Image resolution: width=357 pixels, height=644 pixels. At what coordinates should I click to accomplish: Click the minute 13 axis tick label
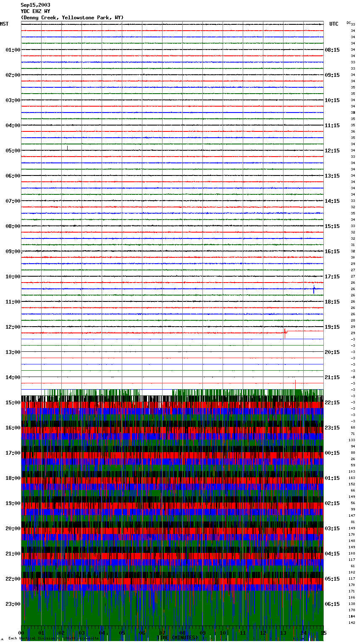(x=283, y=633)
